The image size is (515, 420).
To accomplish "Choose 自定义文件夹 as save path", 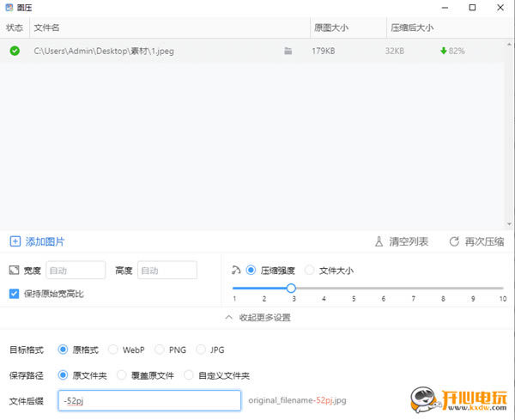I will (x=190, y=375).
